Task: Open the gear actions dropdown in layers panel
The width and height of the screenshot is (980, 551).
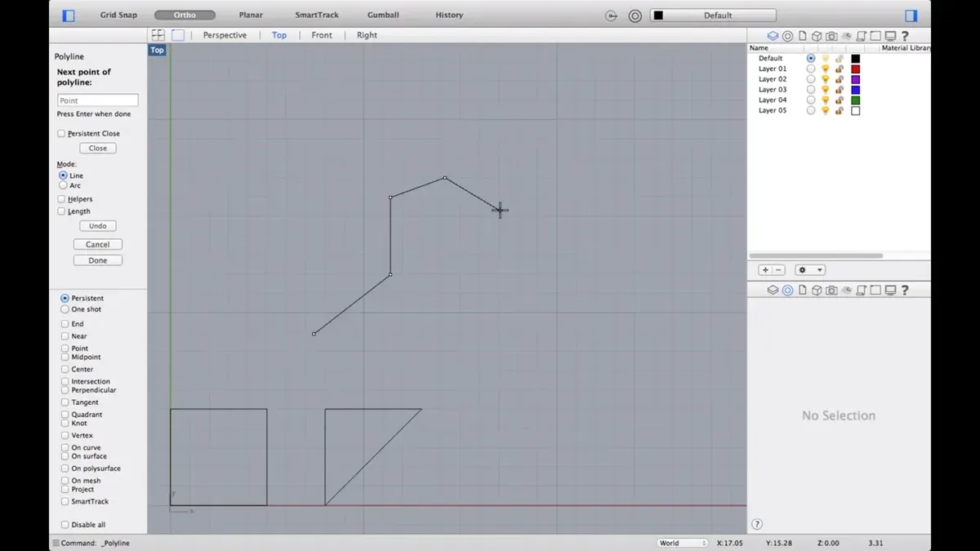Action: pos(810,270)
